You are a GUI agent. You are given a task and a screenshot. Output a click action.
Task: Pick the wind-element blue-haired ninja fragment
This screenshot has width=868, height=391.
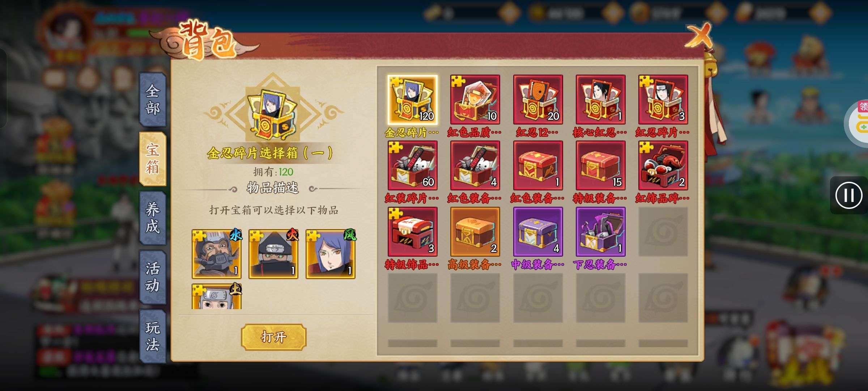pos(331,254)
